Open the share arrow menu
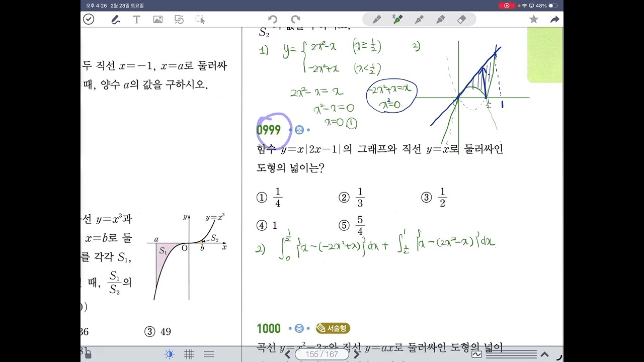The image size is (644, 362). tap(554, 20)
